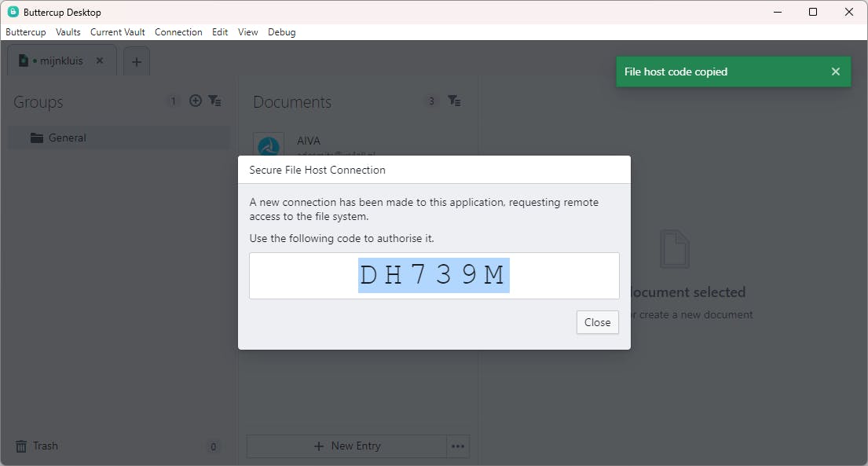
Task: Maximize the Buttercup Desktop window
Action: [813, 12]
